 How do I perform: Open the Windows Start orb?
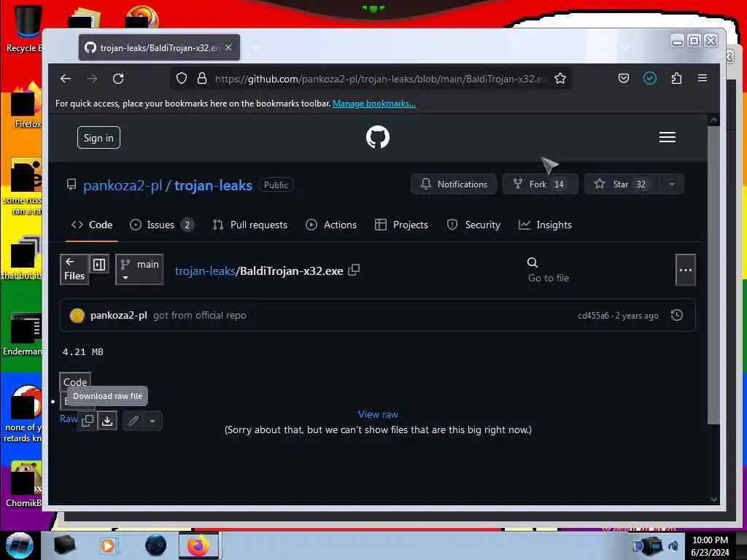tap(20, 545)
